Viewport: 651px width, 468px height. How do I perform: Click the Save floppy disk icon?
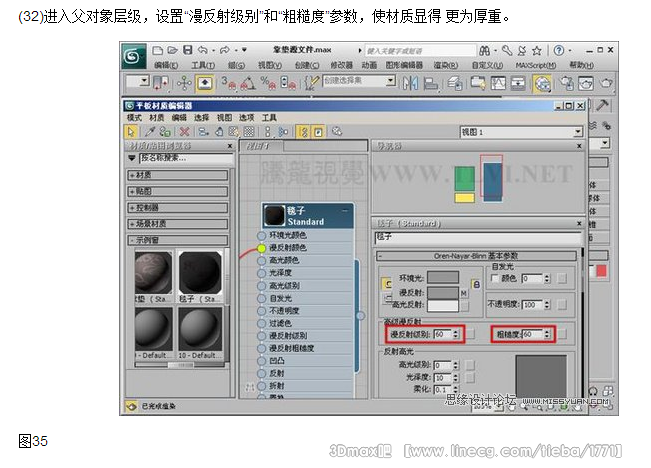coord(188,50)
